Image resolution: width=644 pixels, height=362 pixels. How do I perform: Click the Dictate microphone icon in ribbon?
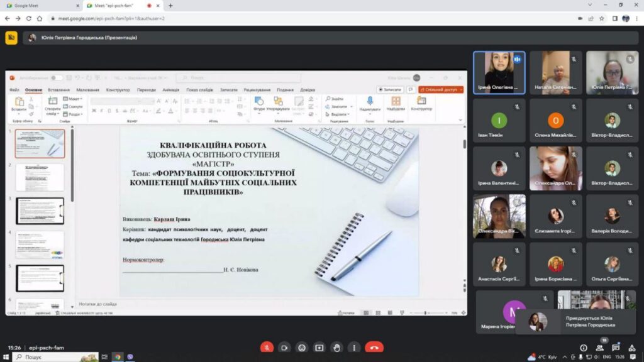(370, 101)
